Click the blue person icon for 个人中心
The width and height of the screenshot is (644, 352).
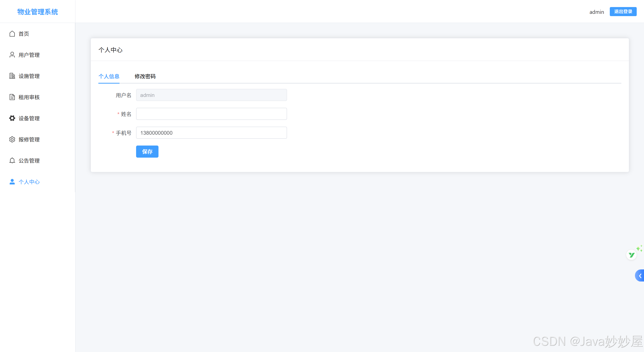pos(12,182)
